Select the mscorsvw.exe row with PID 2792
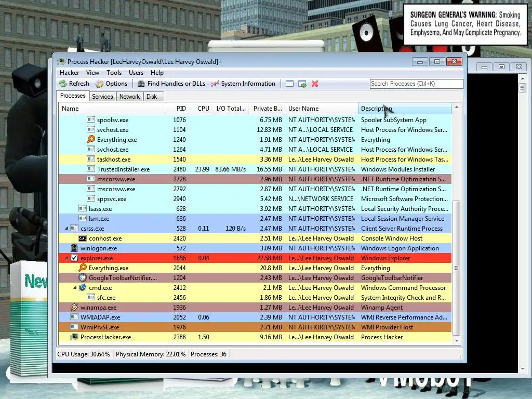This screenshot has height=399, width=532. 255,189
